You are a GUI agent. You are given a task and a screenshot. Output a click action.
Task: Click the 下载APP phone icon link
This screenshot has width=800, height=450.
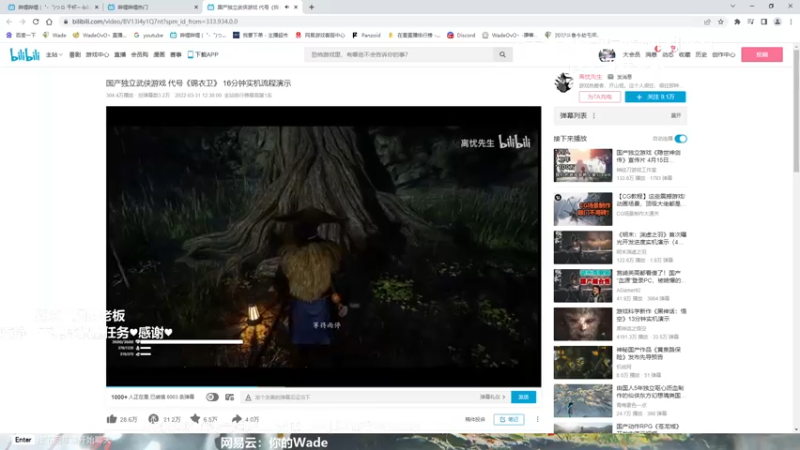[x=203, y=55]
